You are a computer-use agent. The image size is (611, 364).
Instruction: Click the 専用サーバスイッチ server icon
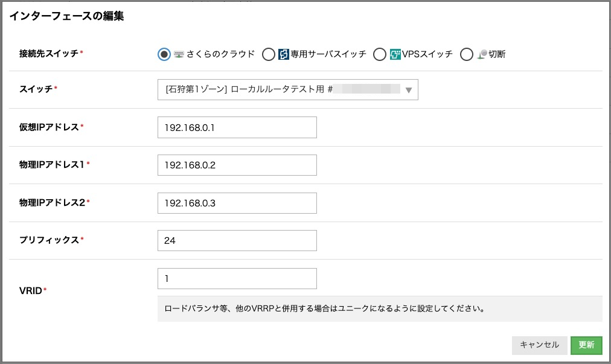click(283, 54)
